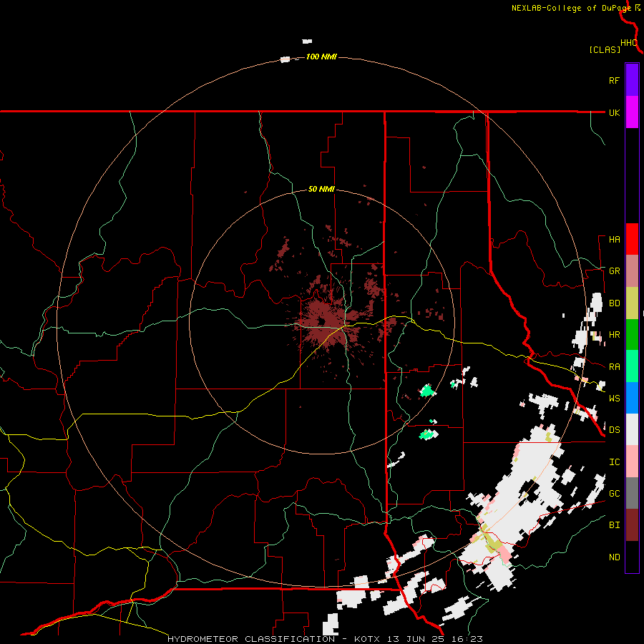Click the GC legend label
The image size is (644, 644).
tap(614, 494)
